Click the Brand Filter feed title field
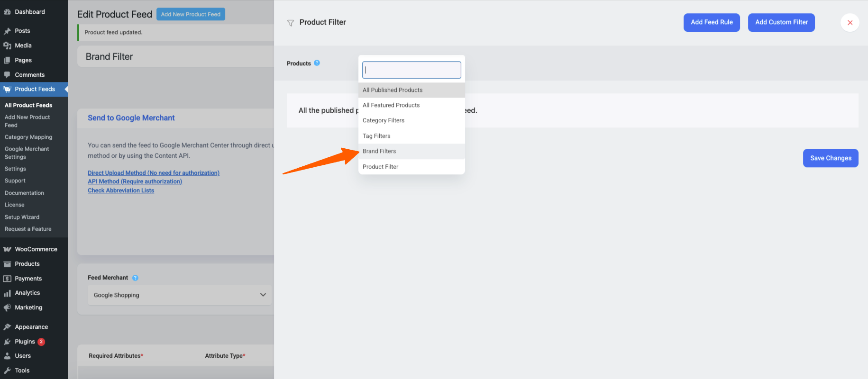This screenshot has width=868, height=379. pyautogui.click(x=176, y=56)
